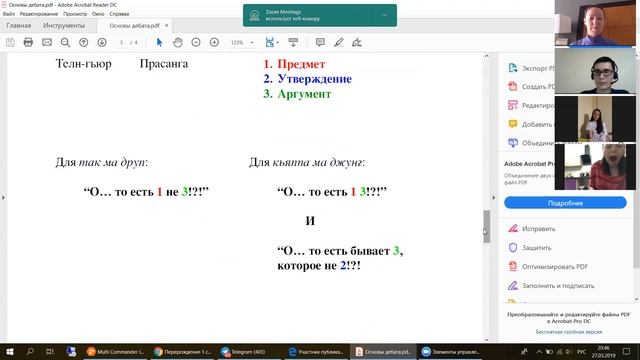640x360 pixels.
Task: Go to next page arrow
Action: [102, 42]
